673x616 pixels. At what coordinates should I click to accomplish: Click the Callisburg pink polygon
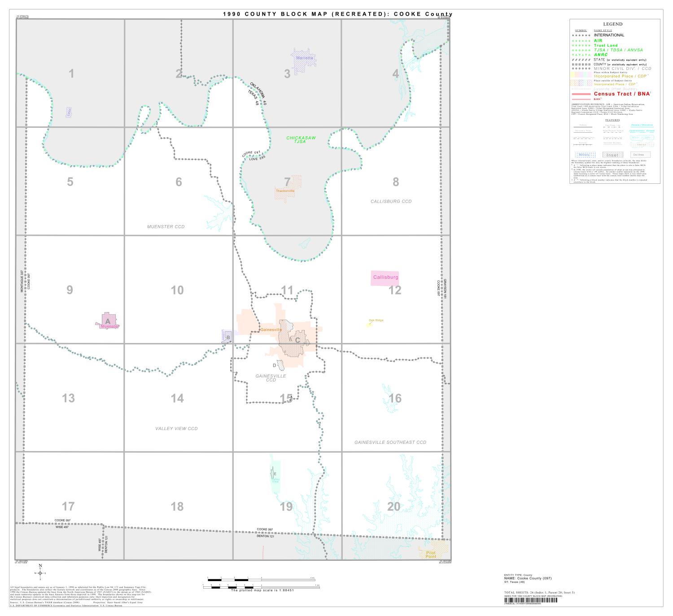coord(386,277)
